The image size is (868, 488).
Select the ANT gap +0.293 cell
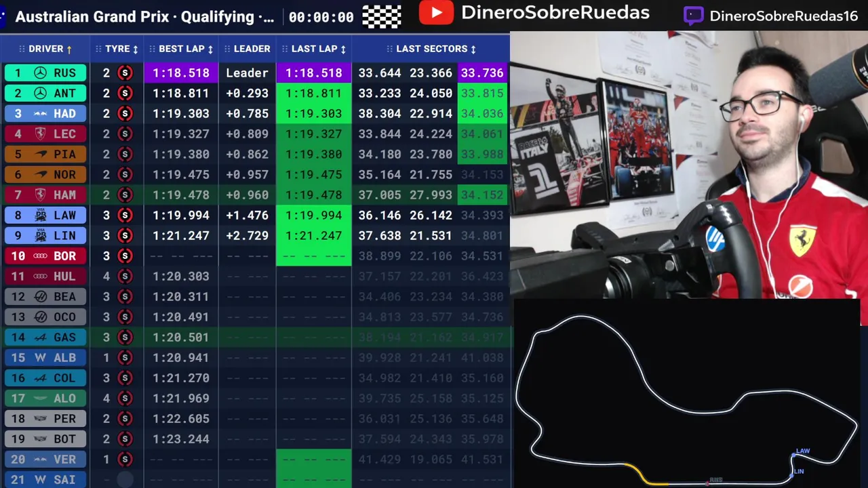point(247,93)
